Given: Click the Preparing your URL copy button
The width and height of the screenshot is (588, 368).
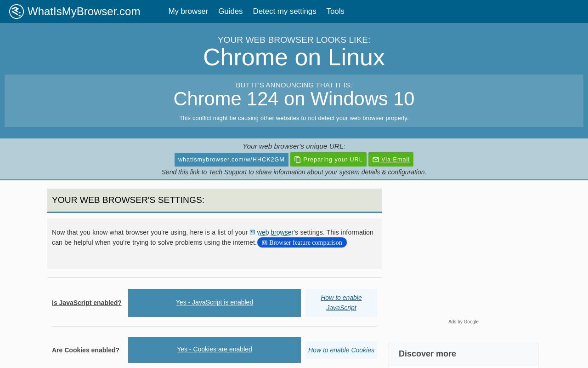Looking at the screenshot, I should [328, 160].
